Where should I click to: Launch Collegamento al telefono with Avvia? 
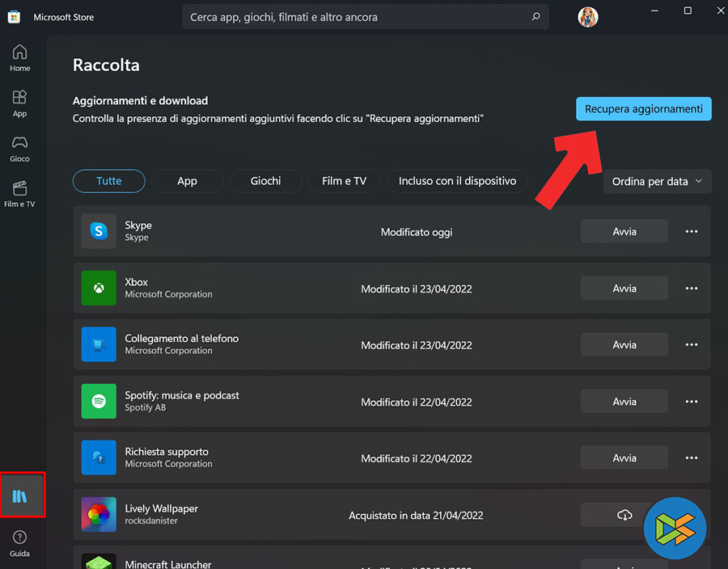point(624,345)
